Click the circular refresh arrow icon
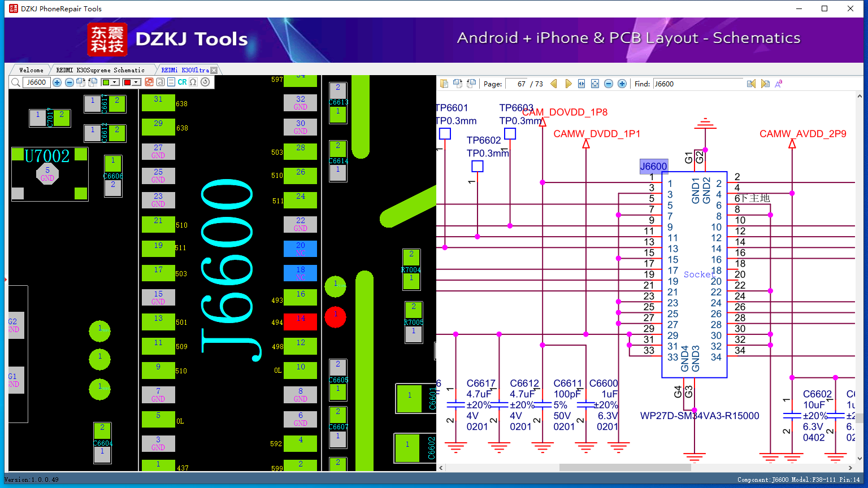The width and height of the screenshot is (868, 488). pyautogui.click(x=205, y=82)
